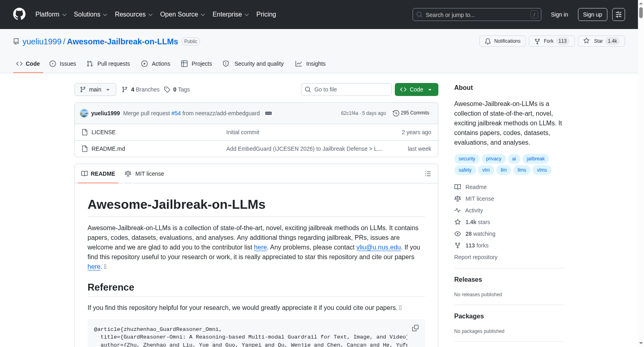Image resolution: width=644 pixels, height=347 pixels.
Task: Star the repository
Action: (x=601, y=41)
